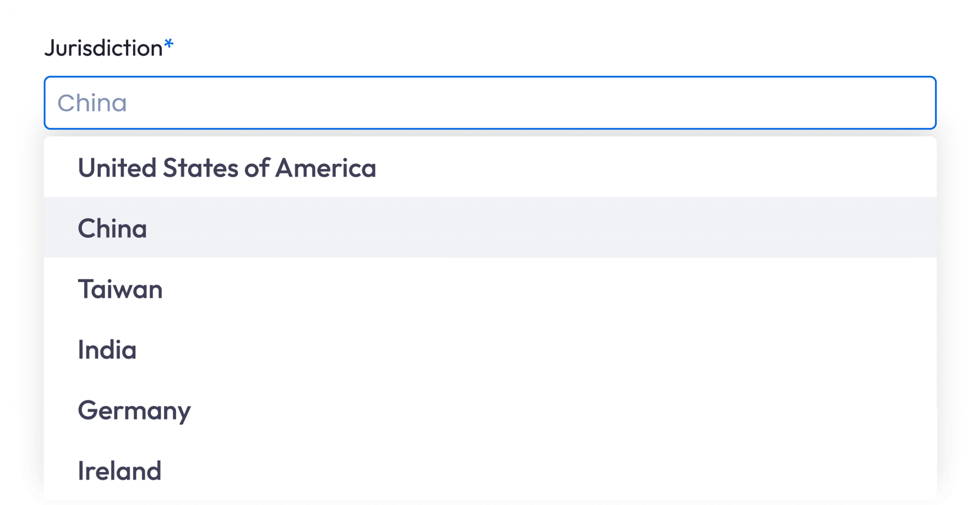Set jurisdiction to United States of America
980x505 pixels.
point(227,168)
